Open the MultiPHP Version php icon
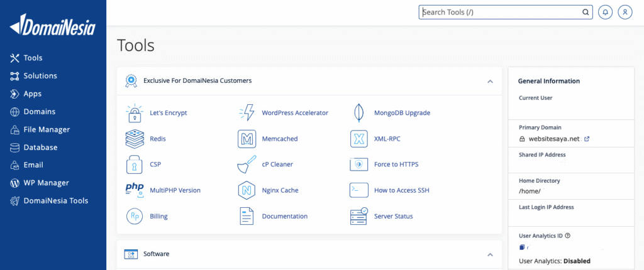644x270 pixels. [135, 190]
